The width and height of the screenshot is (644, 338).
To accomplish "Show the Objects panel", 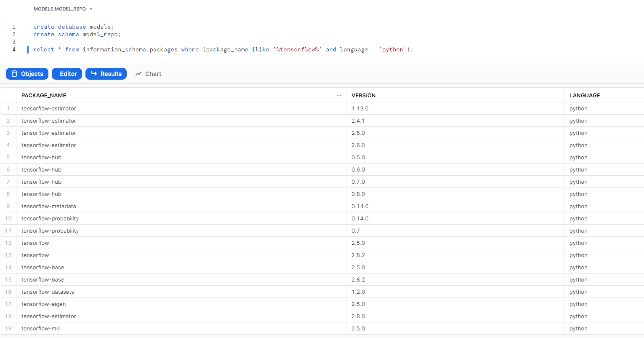I will click(27, 74).
